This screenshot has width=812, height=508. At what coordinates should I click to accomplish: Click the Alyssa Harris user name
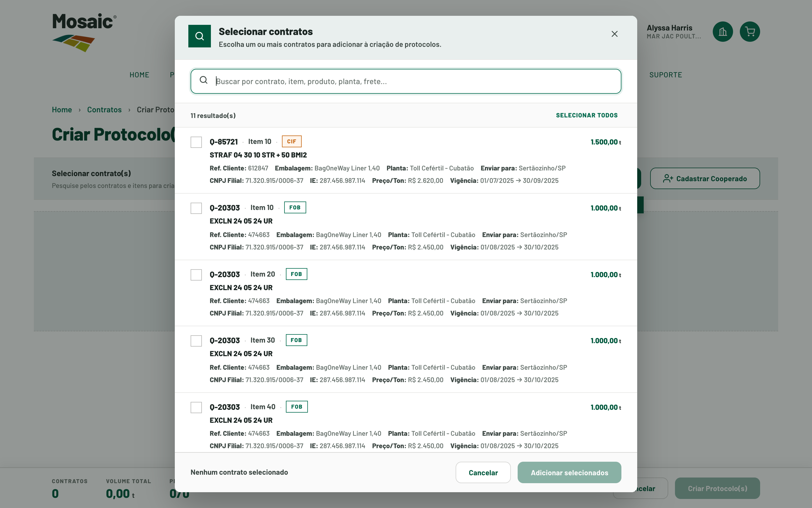(x=669, y=28)
